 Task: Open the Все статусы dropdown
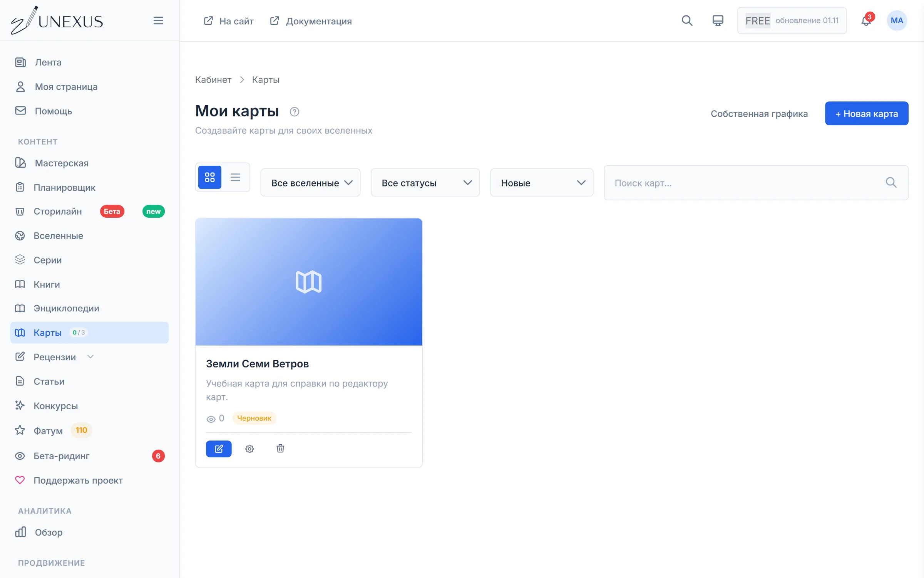pyautogui.click(x=425, y=183)
